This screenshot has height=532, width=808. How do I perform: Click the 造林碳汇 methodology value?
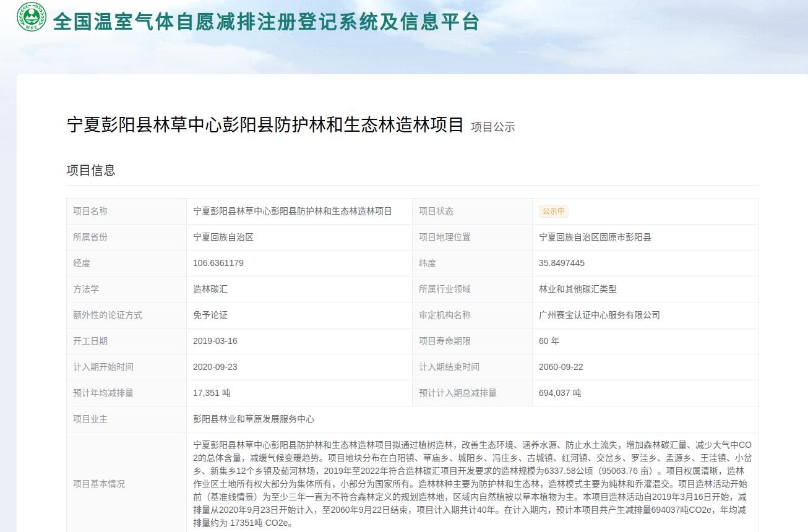[x=210, y=290]
